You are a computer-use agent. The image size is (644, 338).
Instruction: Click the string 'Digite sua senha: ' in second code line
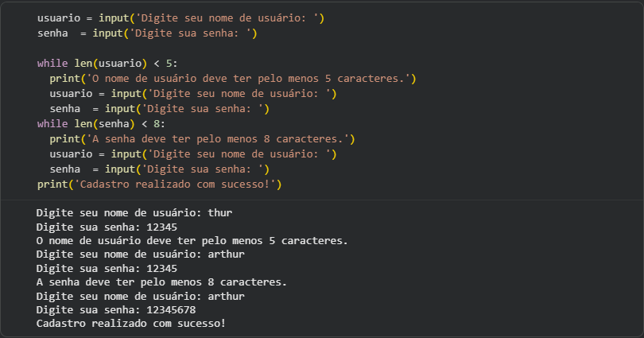[196, 33]
